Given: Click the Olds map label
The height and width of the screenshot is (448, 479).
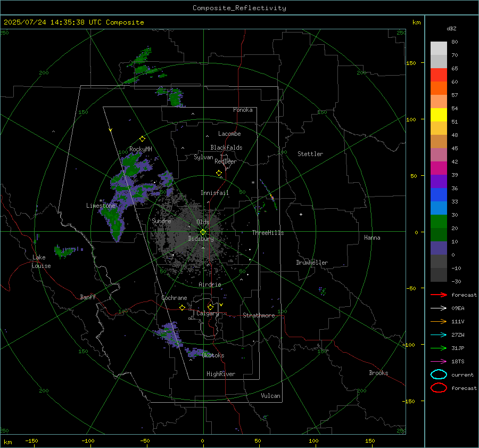Looking at the screenshot, I should point(203,222).
